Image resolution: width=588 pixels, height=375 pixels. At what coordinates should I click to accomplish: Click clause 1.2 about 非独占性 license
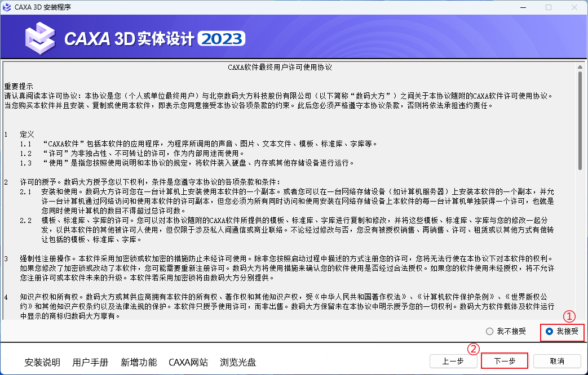coord(132,153)
